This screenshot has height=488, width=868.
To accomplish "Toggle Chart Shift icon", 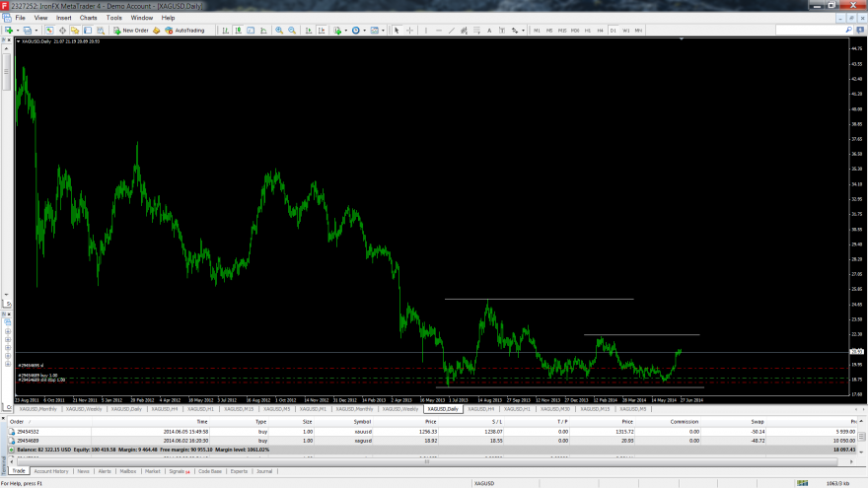I will point(322,31).
